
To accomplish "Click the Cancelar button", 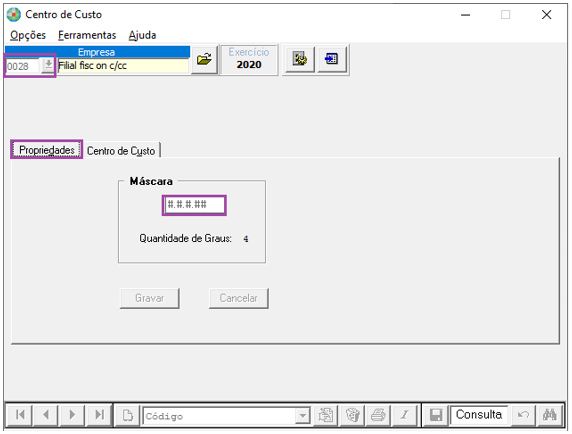I will tap(239, 298).
